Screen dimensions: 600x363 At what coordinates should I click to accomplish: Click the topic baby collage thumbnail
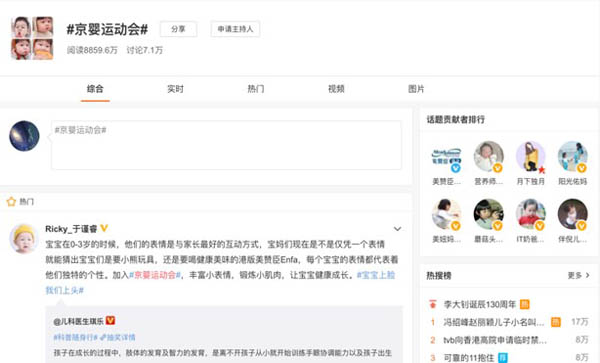point(32,38)
